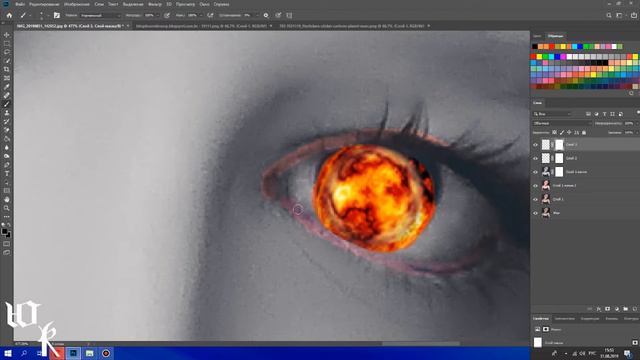Open the Brush Settings panel icon
Viewport: 640px width, 360px height.
57,16
